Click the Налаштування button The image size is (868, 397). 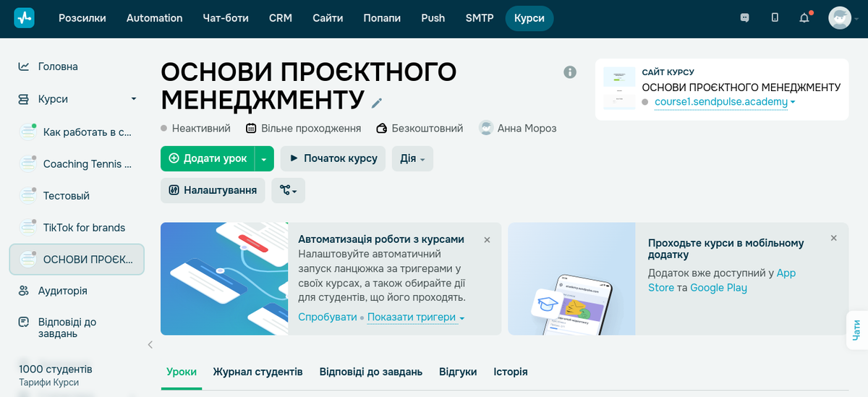[213, 190]
